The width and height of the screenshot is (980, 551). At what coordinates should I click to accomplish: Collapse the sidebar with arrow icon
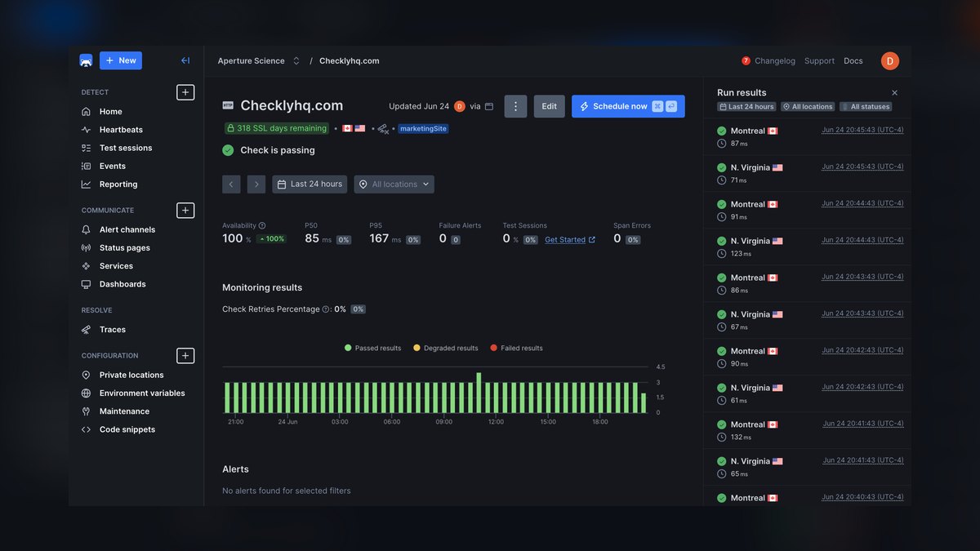(x=185, y=60)
